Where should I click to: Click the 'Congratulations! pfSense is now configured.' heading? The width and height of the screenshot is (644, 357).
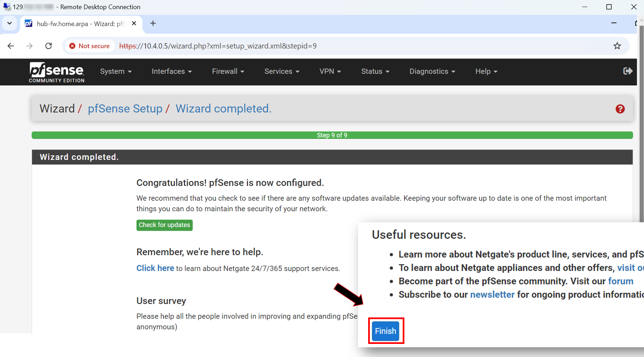[x=230, y=183]
